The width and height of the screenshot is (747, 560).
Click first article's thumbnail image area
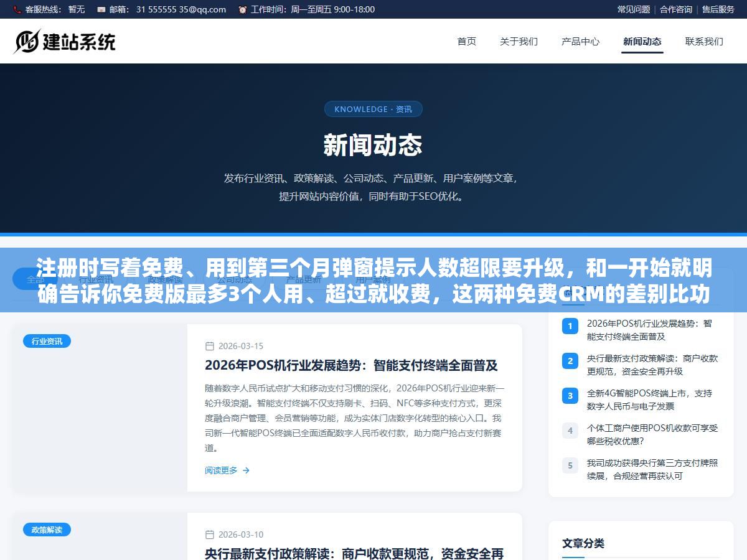[x=100, y=408]
